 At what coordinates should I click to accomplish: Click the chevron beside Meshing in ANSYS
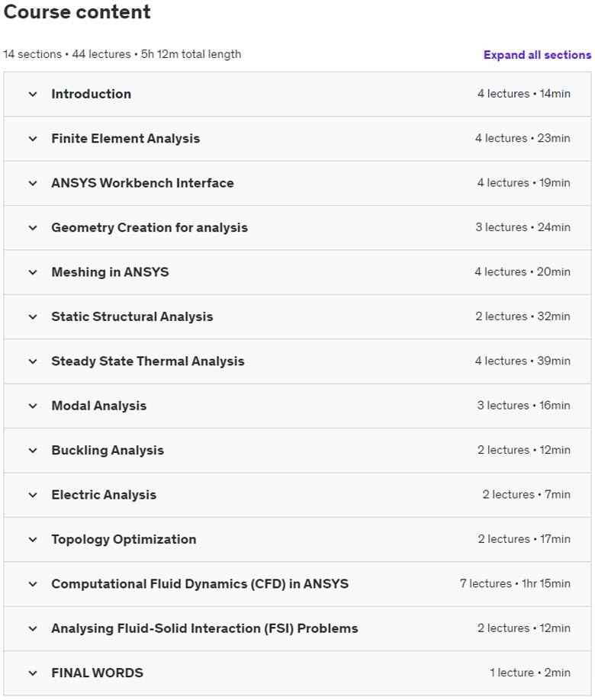(33, 272)
